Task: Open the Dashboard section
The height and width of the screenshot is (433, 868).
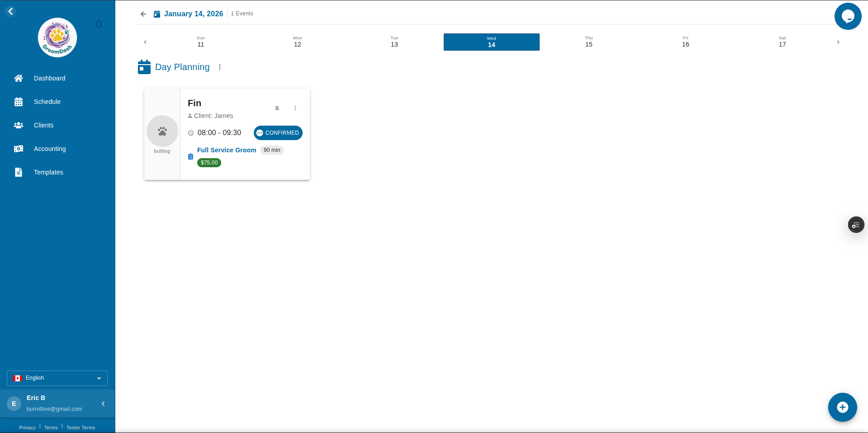Action: [49, 78]
